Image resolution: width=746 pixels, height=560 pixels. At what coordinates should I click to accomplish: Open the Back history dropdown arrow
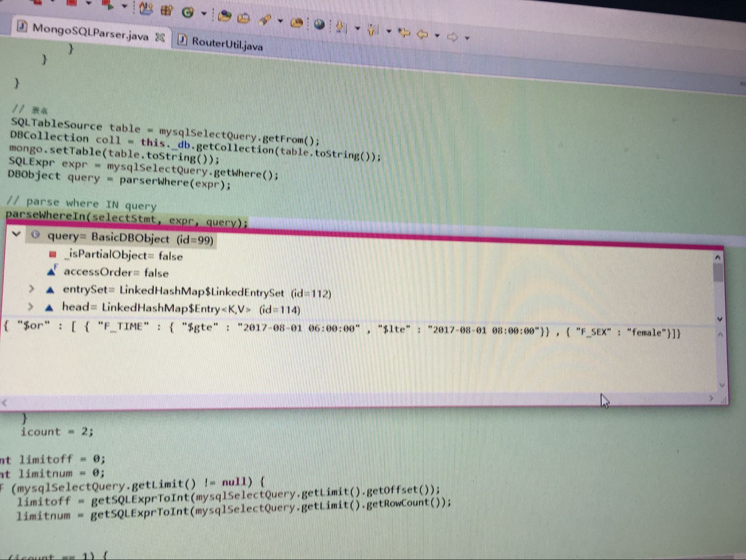point(437,36)
